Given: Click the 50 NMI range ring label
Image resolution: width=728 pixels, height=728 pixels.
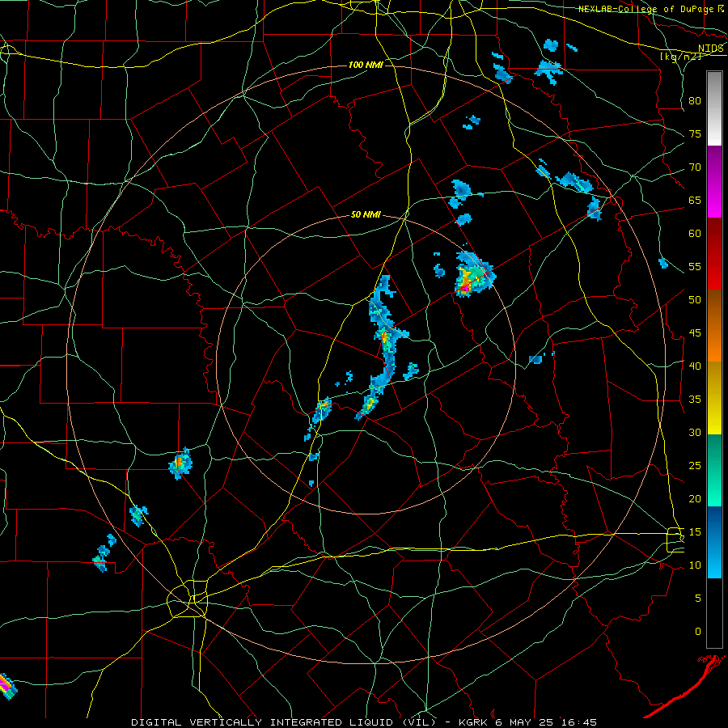Looking at the screenshot, I should point(366,214).
